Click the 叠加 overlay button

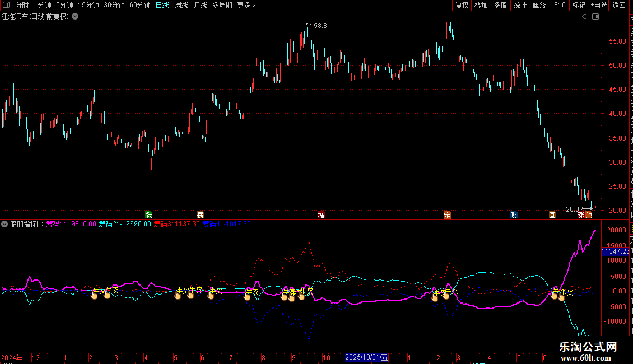click(481, 5)
